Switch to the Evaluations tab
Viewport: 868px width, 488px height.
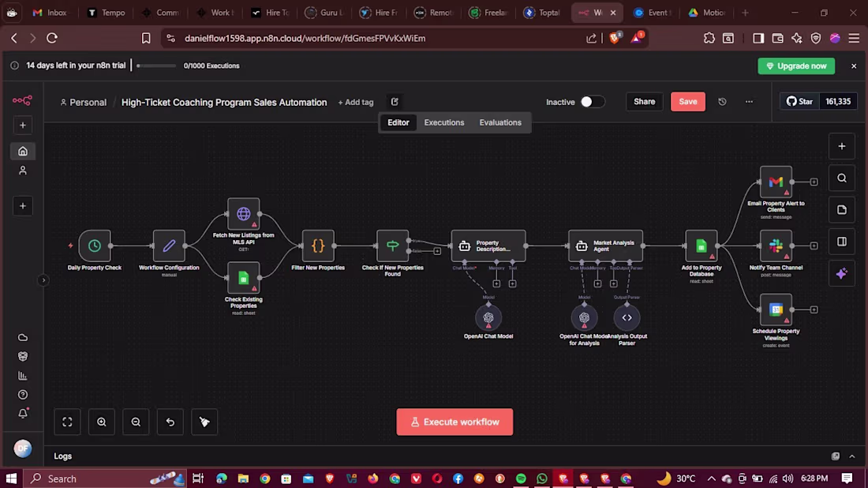(x=500, y=122)
